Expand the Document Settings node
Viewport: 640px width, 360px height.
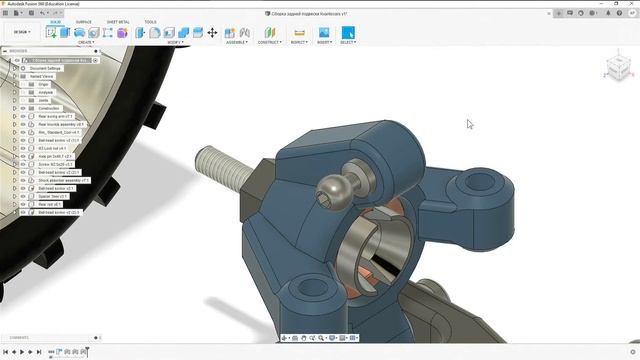(x=15, y=69)
